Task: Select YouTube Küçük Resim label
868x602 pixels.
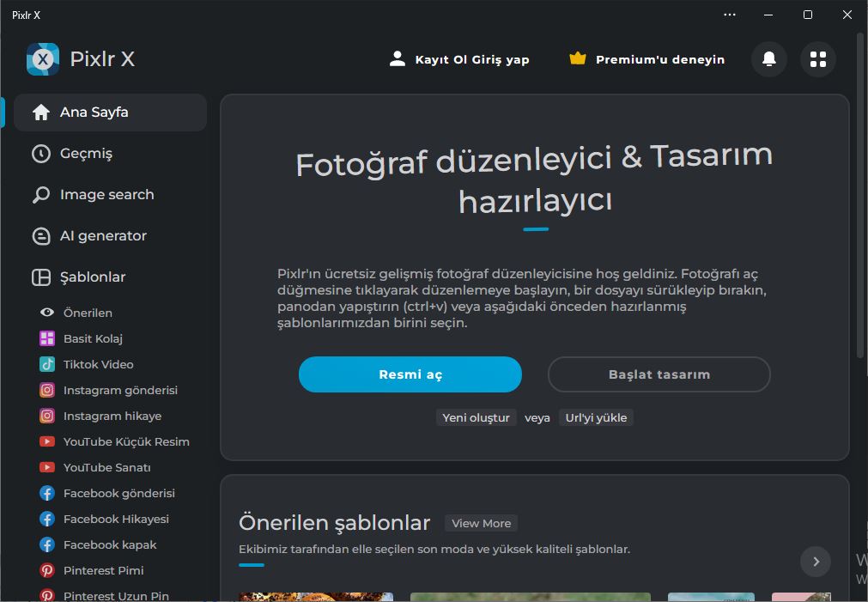Action: point(126,442)
